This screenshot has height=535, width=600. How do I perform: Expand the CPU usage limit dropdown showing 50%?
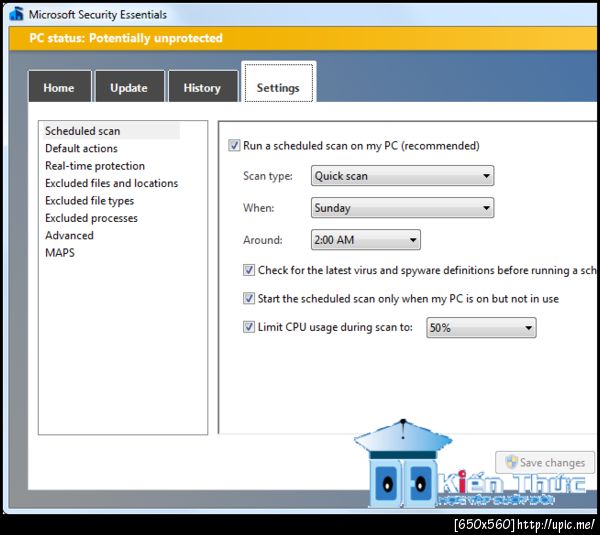481,328
